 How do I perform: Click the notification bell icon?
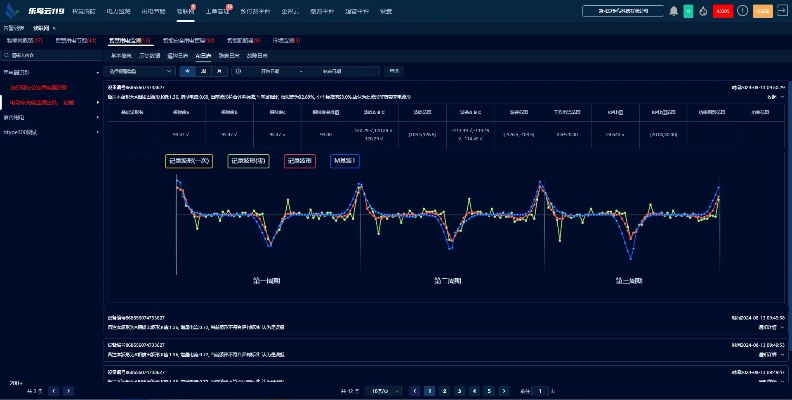tap(673, 11)
